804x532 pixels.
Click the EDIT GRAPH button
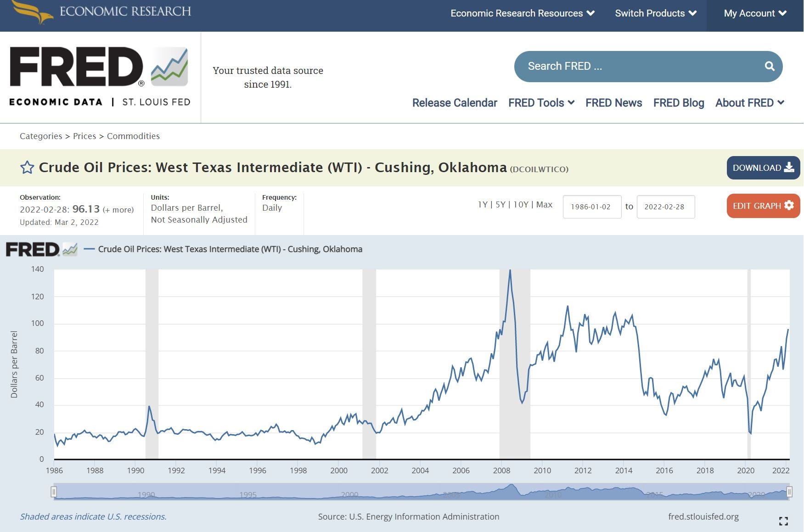(763, 206)
